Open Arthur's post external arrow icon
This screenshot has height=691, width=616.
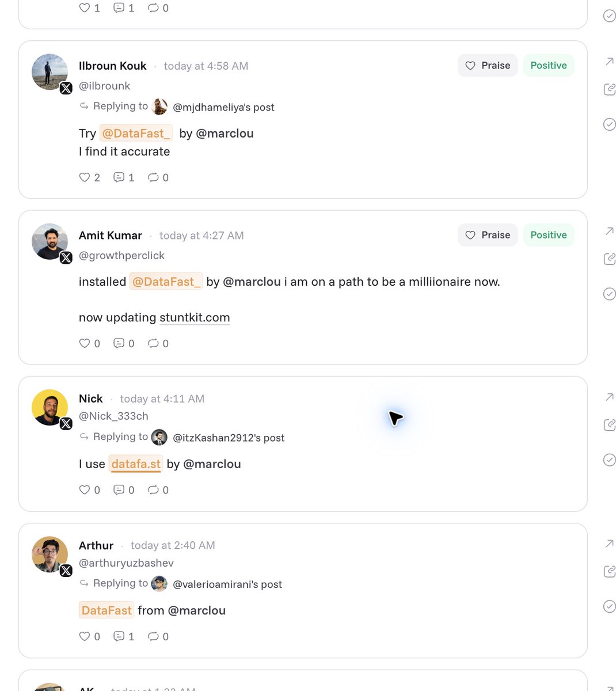click(609, 544)
